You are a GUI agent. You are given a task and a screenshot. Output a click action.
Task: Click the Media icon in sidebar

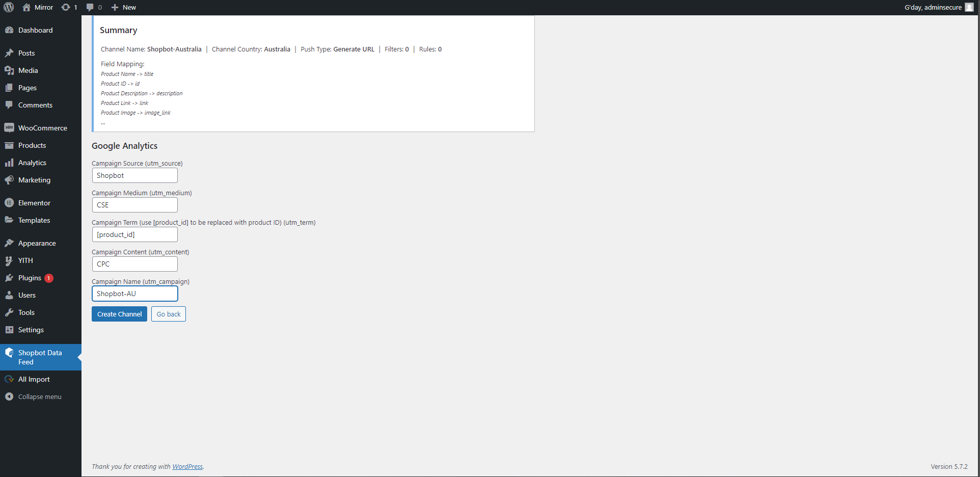(x=9, y=70)
